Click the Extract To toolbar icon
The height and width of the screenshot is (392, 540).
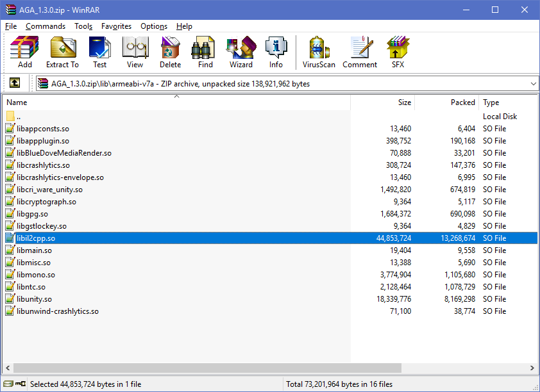coord(62,52)
